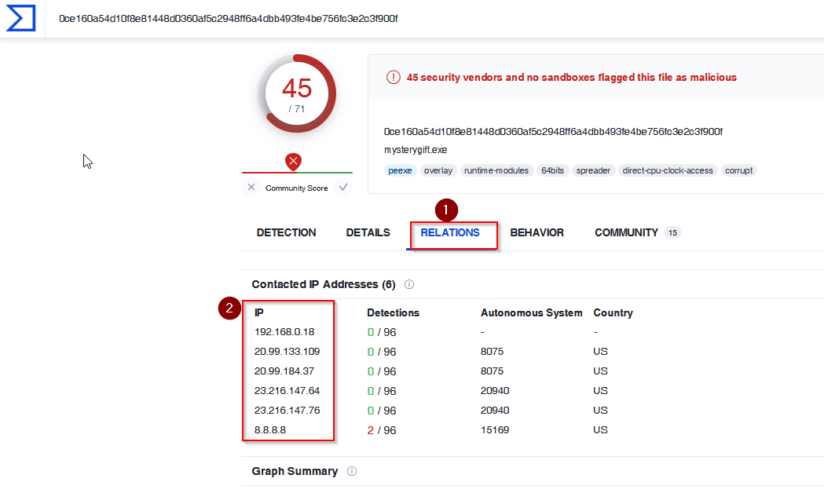This screenshot has width=824, height=504.
Task: Open the Behavior tab
Action: click(537, 232)
